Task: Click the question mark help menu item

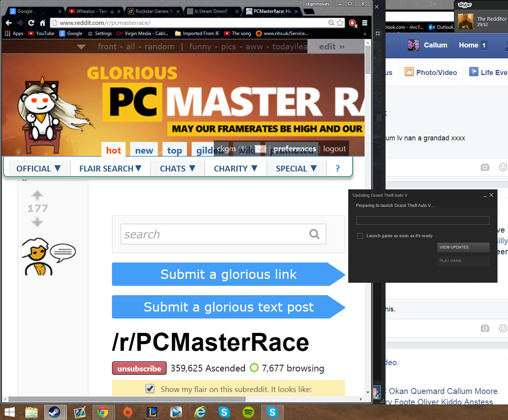Action: coord(337,168)
